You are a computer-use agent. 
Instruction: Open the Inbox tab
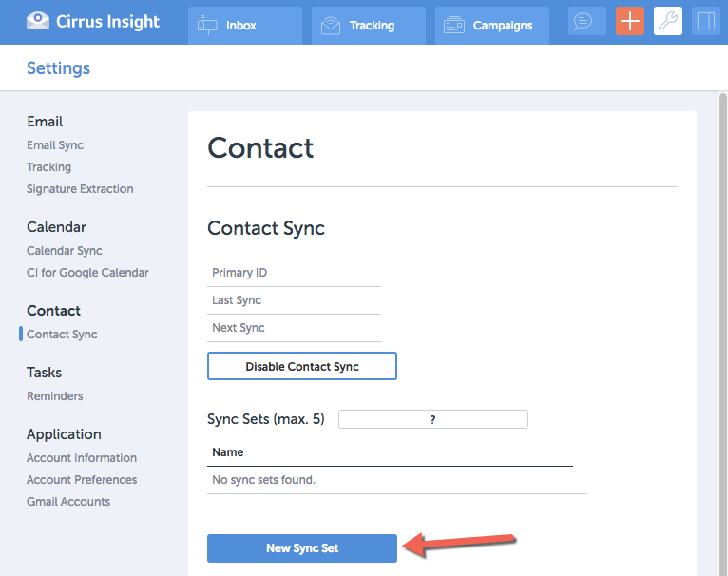point(245,26)
